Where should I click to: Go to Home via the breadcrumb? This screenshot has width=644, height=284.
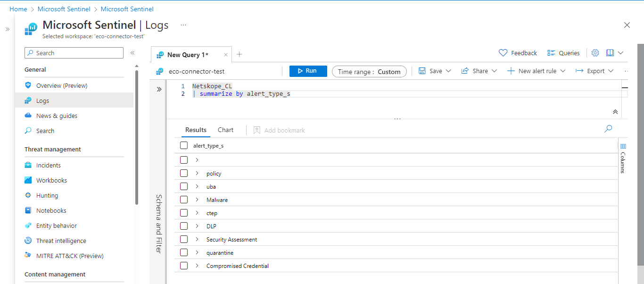pos(18,8)
